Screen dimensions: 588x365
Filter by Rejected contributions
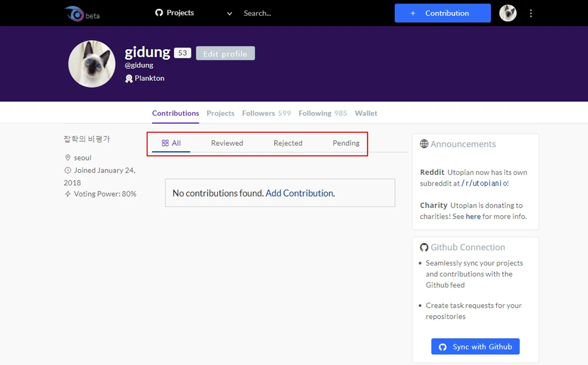288,143
